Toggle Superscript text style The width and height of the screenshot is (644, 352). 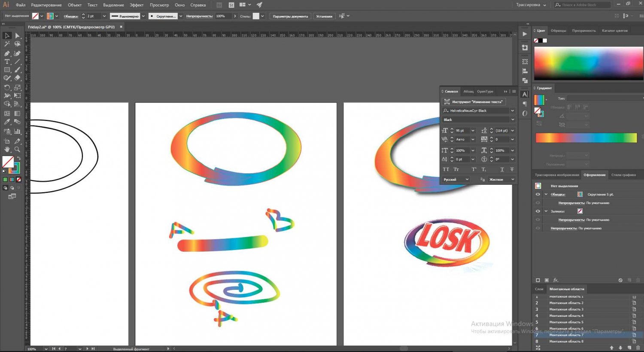pos(474,169)
